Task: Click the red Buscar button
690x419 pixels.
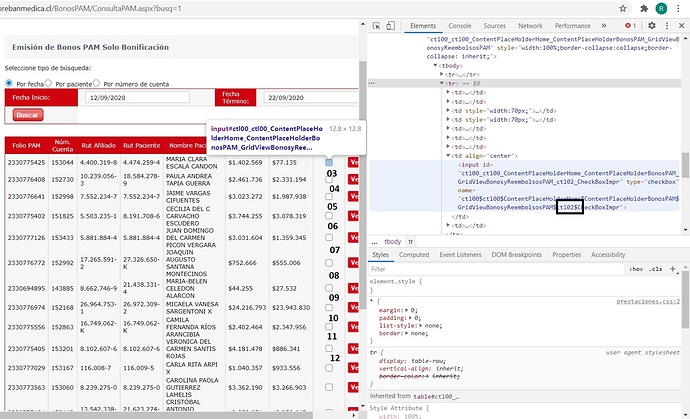Action: 28,115
